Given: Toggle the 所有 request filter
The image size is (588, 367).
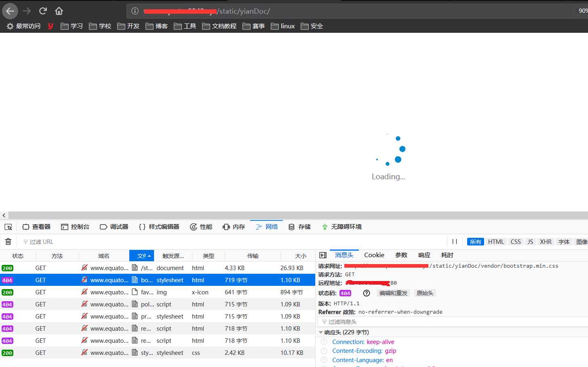Looking at the screenshot, I should pyautogui.click(x=475, y=242).
